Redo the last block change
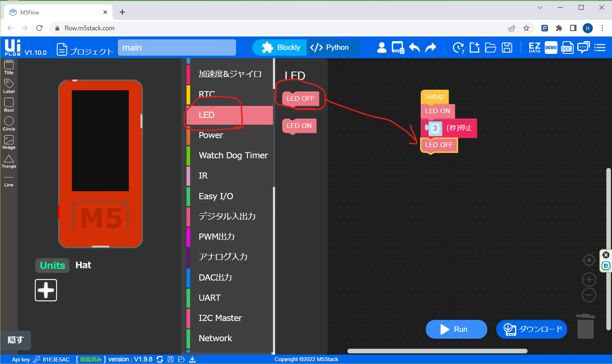The width and height of the screenshot is (612, 364). (431, 47)
